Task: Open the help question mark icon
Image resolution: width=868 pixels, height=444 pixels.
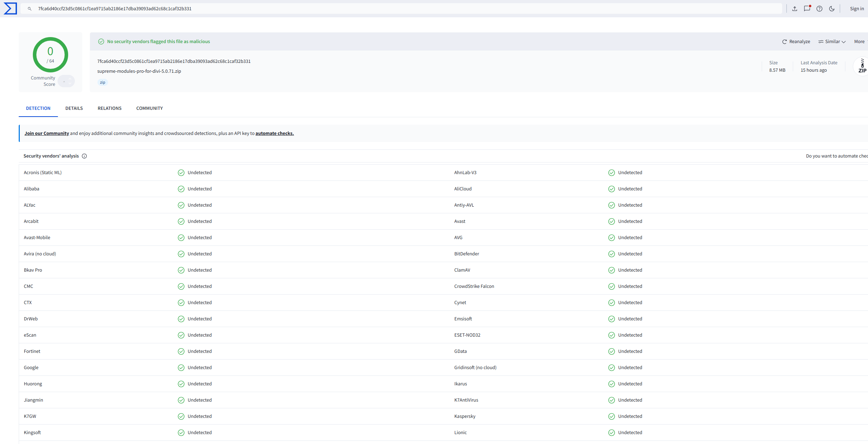Action: [820, 9]
